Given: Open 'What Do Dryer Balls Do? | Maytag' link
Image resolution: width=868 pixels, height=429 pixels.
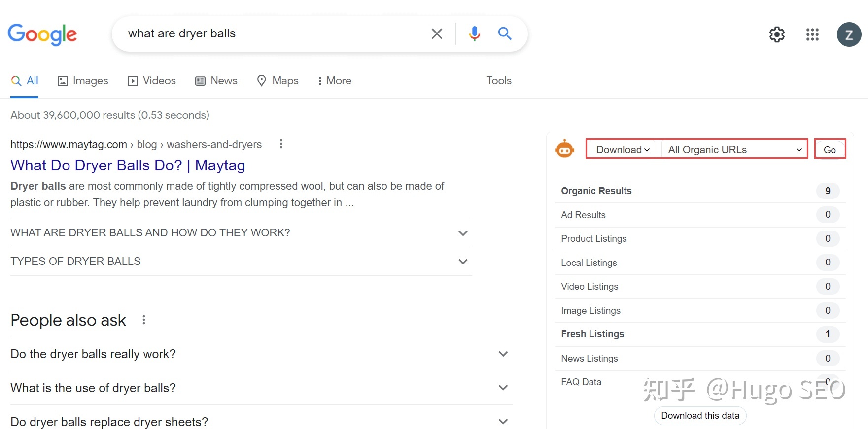Looking at the screenshot, I should [x=128, y=165].
